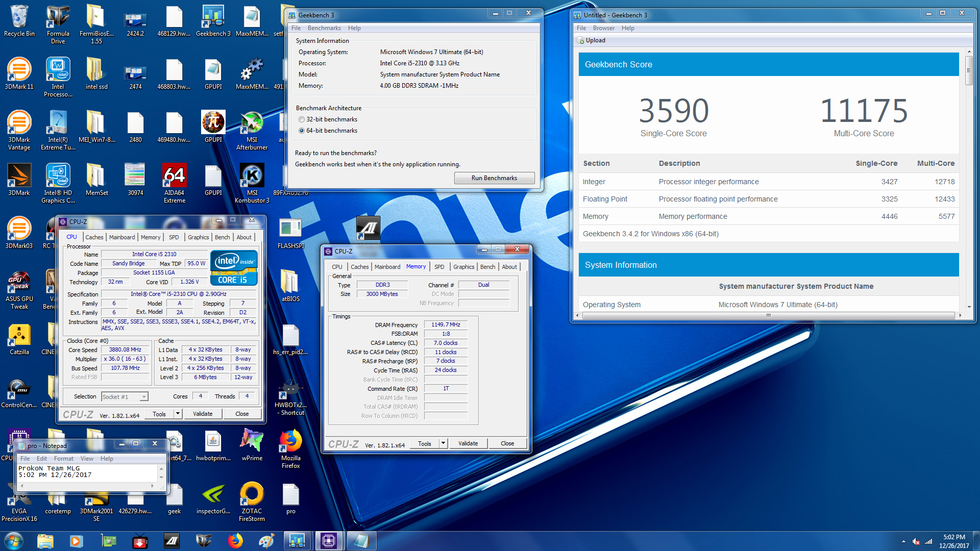
Task: Open Intel HD Graphics Control shortcut
Action: [x=58, y=183]
